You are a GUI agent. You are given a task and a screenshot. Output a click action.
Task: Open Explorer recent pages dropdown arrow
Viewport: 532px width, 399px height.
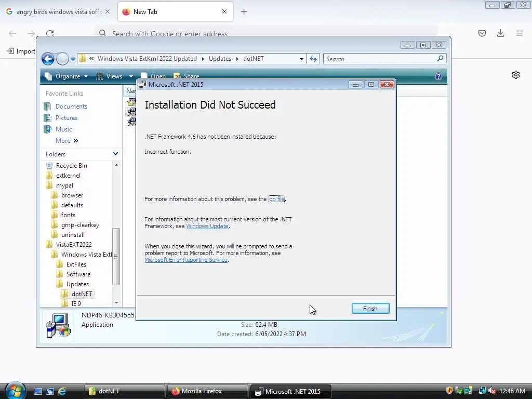[73, 59]
